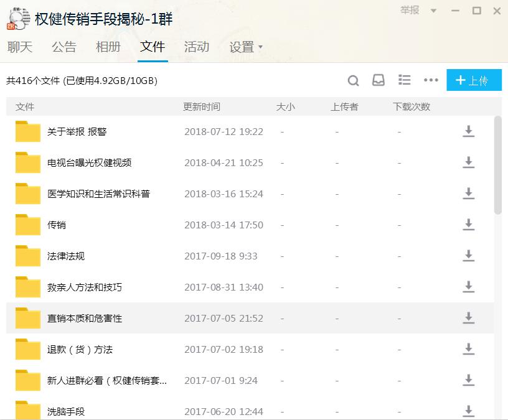Click the group avatar icon

coord(17,19)
